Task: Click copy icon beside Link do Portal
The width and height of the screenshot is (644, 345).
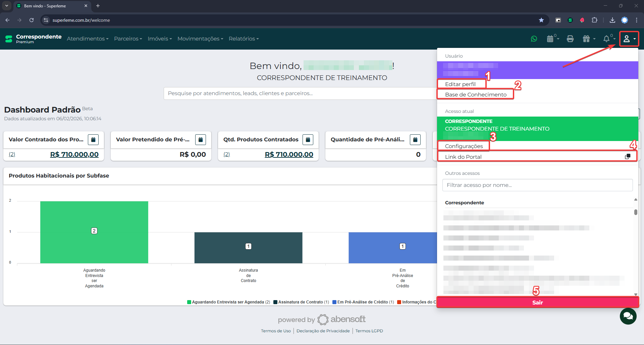Action: click(627, 157)
